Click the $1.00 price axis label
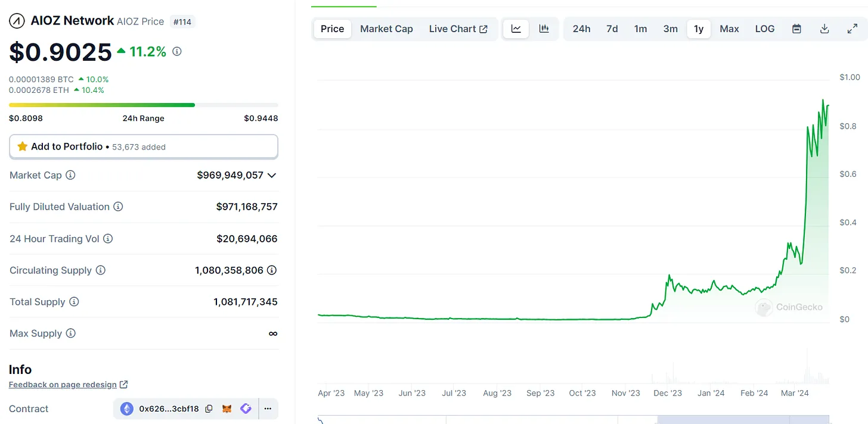 [x=850, y=77]
